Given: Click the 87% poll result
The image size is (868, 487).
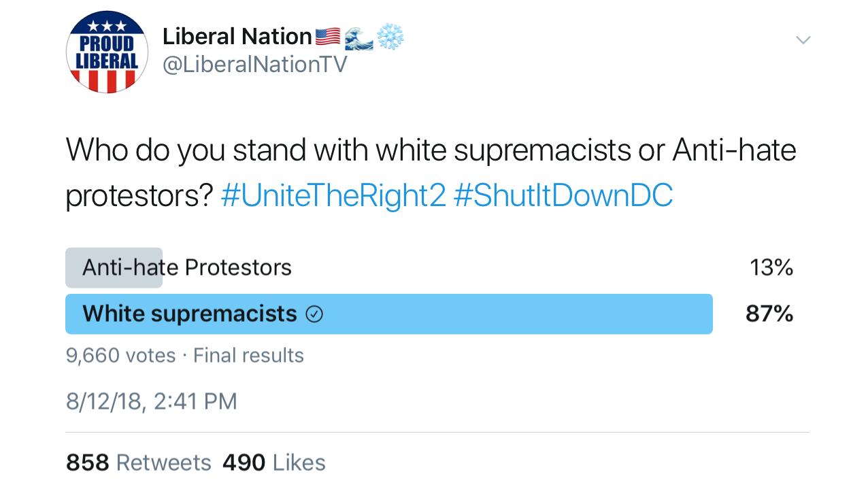Looking at the screenshot, I should click(769, 314).
